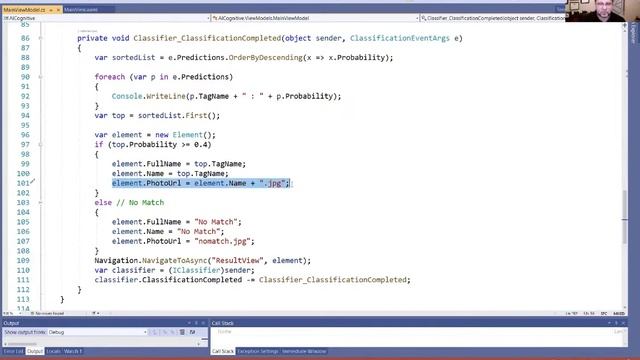Image resolution: width=640 pixels, height=360 pixels.
Task: Select the Output tab at the bottom
Action: click(35, 351)
